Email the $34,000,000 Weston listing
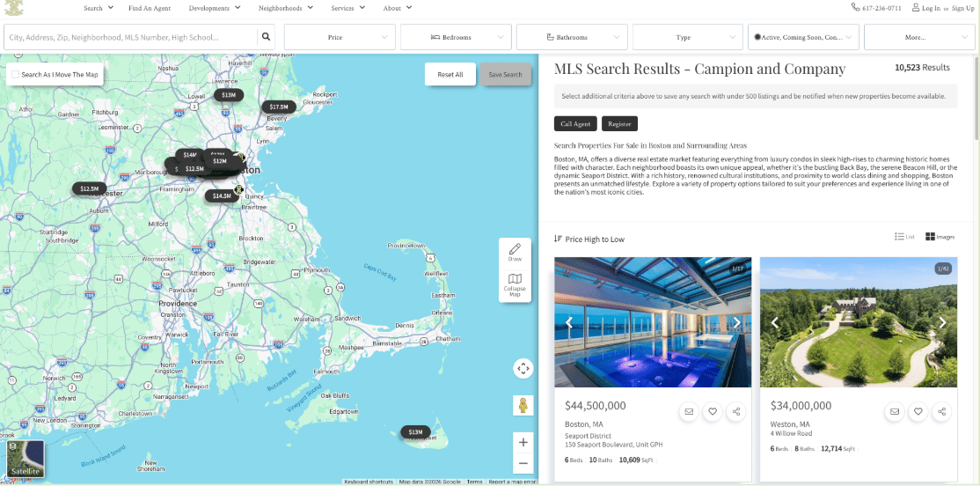 tap(895, 411)
